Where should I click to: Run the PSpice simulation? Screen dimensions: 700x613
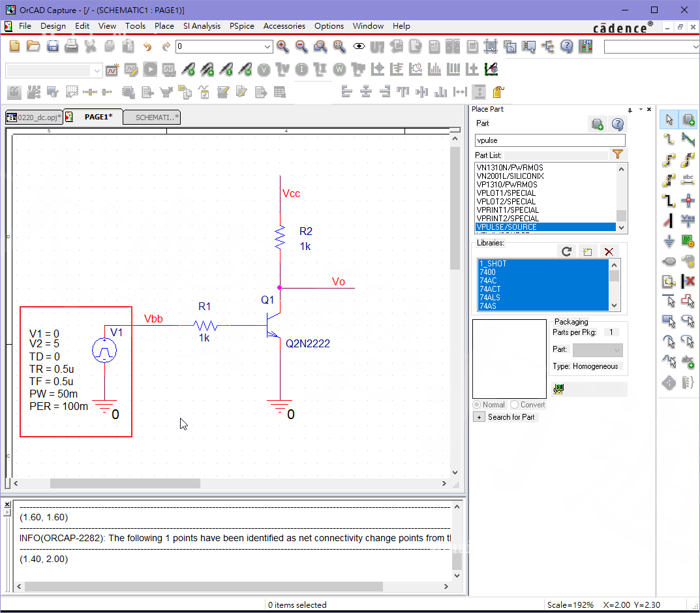(150, 70)
